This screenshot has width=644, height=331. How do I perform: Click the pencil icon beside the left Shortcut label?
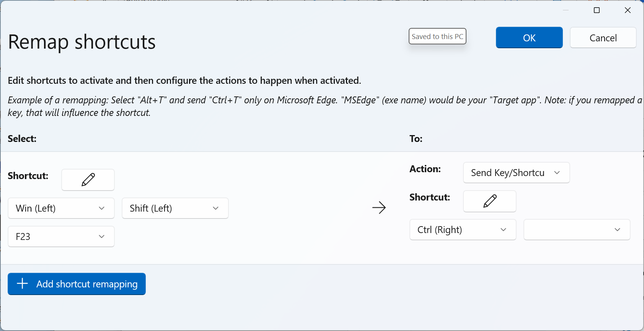coord(88,179)
